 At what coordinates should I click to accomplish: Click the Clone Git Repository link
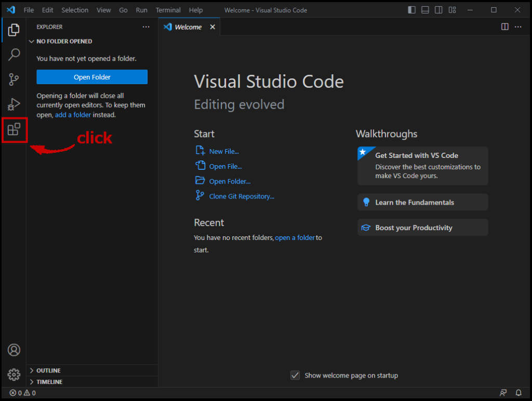click(242, 196)
